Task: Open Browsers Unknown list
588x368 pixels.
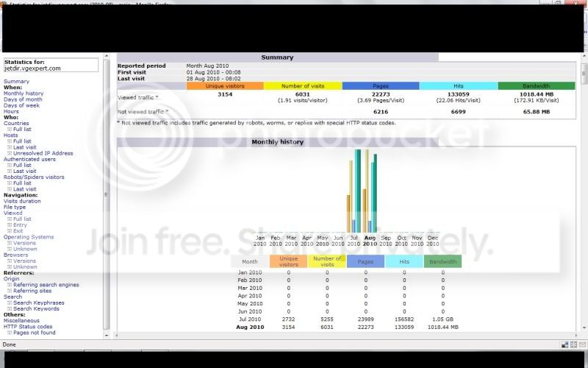Action: tap(25, 267)
